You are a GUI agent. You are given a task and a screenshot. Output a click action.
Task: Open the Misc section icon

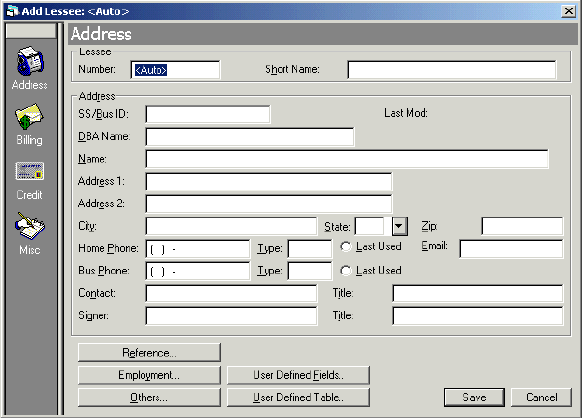(30, 226)
